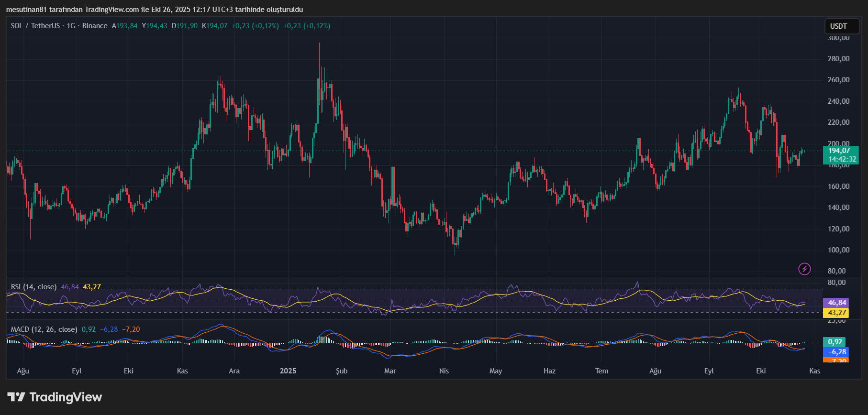Screen dimensions: 868x415
Task: Click the 100,00 price scale label
Action: (x=838, y=250)
